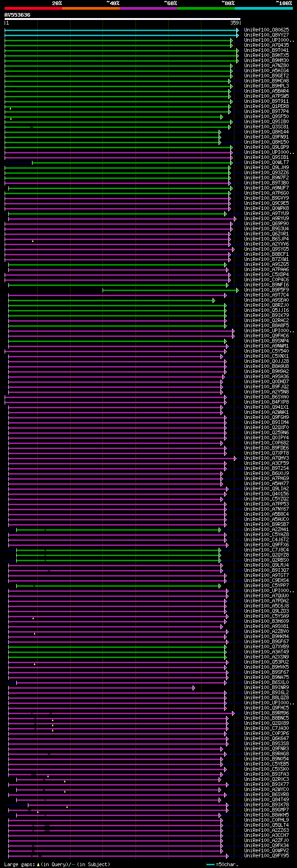Open UniRef100_A2ZH41 hit

(x=266, y=529)
